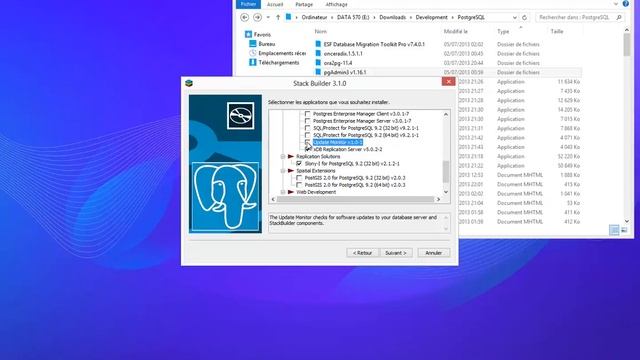Select the ora2pg-11.4 folder
The image size is (640, 360).
point(338,63)
